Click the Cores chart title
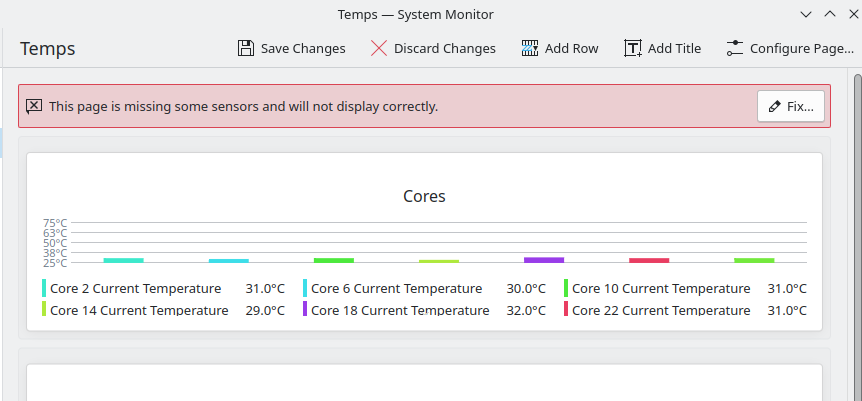Screen dimensions: 862x401 [424, 196]
